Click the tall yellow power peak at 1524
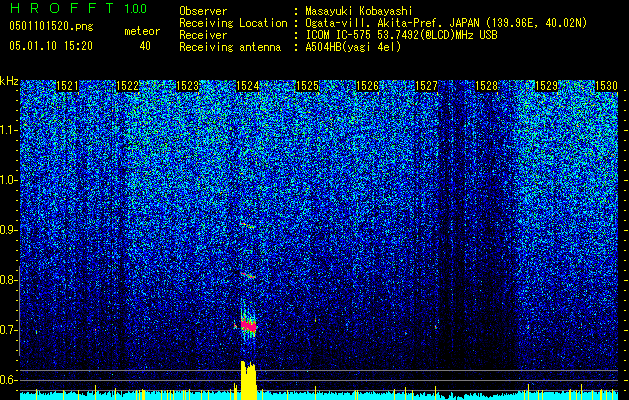Screen dimensions: 629x400 tap(248, 380)
